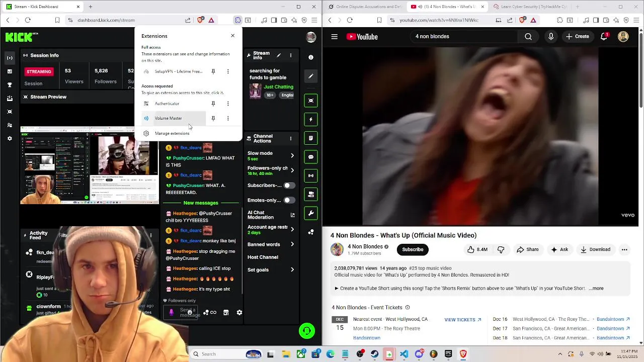This screenshot has height=362, width=644.
Task: Expand video description with ...more
Action: coord(596,289)
